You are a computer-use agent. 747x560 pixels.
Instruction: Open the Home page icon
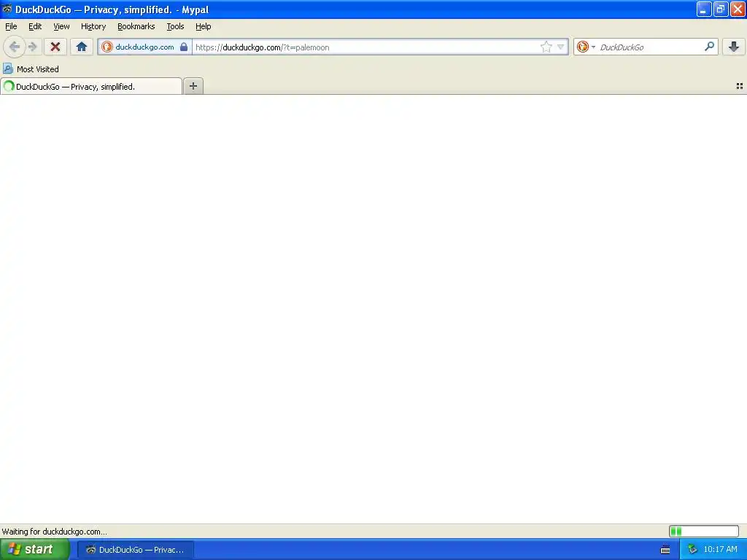82,47
